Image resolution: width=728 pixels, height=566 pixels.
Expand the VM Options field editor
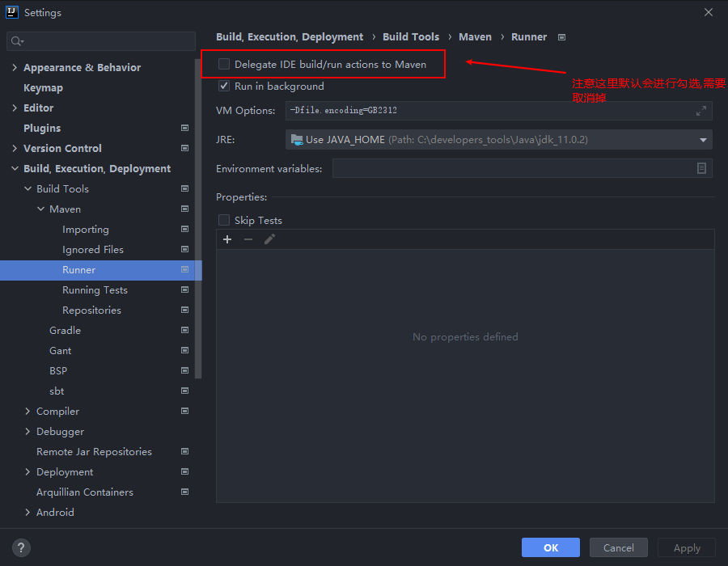(701, 111)
